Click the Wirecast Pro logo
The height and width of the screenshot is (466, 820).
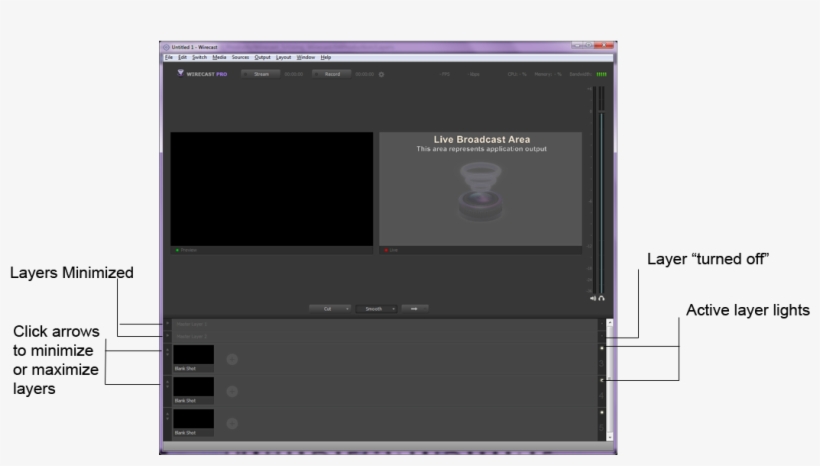(202, 73)
